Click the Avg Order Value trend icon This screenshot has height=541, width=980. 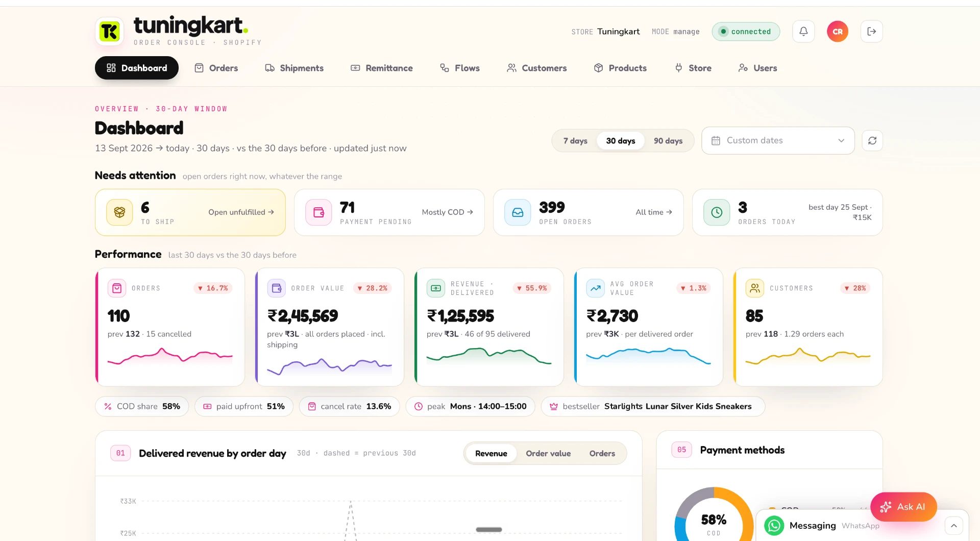[595, 288]
